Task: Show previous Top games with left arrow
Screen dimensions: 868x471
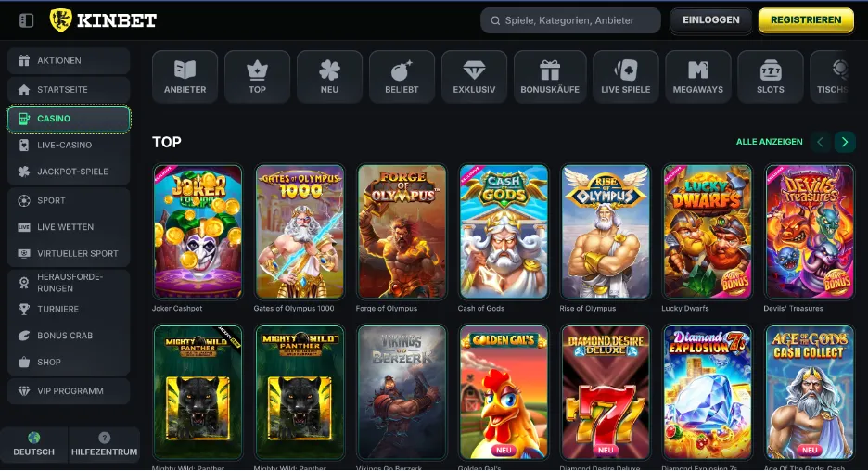Action: pos(821,142)
